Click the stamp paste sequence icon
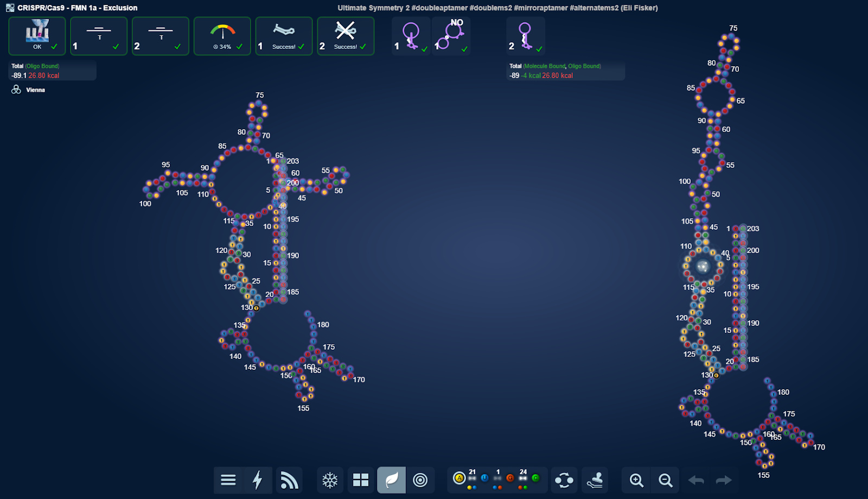Image resolution: width=868 pixels, height=499 pixels. pyautogui.click(x=595, y=480)
